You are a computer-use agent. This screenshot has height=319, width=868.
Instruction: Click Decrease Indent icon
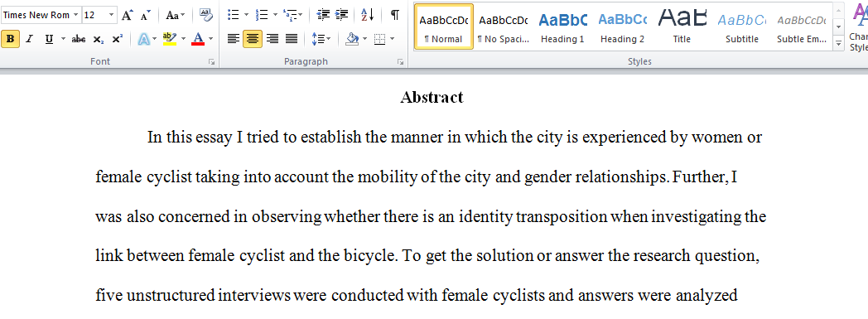tap(323, 16)
